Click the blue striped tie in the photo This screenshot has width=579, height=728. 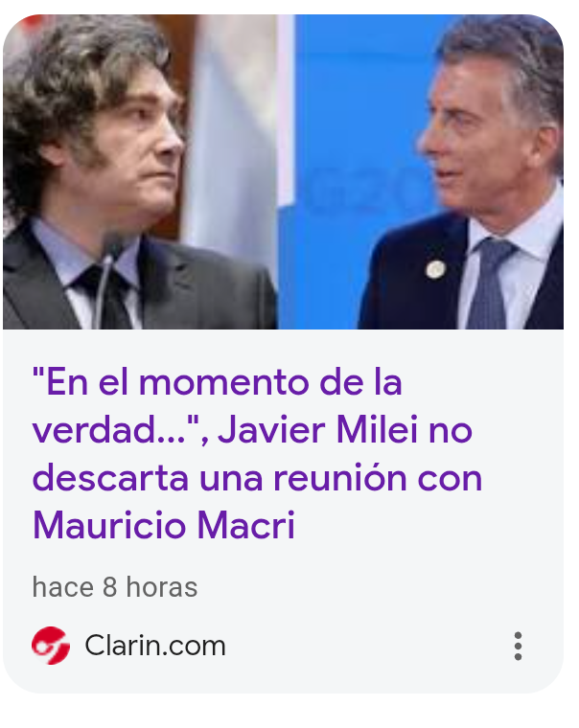pos(490,284)
